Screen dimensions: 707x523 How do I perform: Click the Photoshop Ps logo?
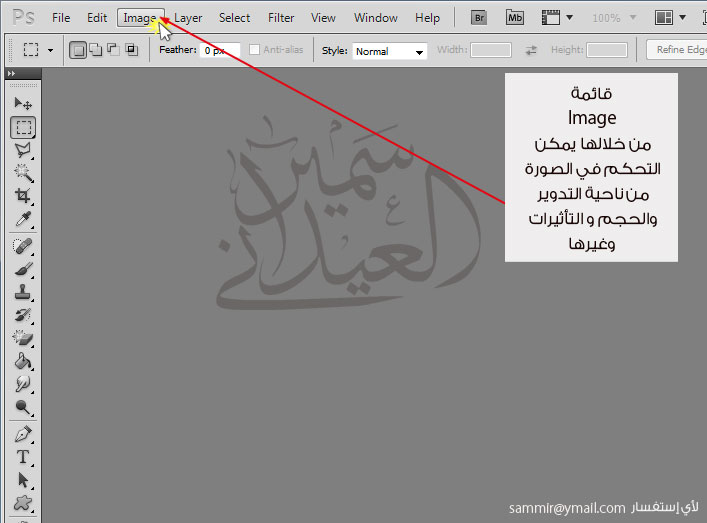click(23, 18)
